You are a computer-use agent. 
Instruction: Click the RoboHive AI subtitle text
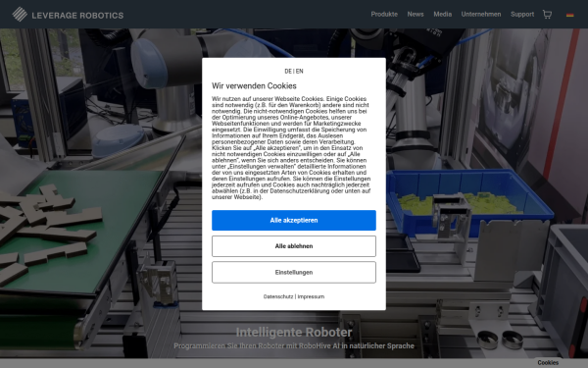[294, 345]
